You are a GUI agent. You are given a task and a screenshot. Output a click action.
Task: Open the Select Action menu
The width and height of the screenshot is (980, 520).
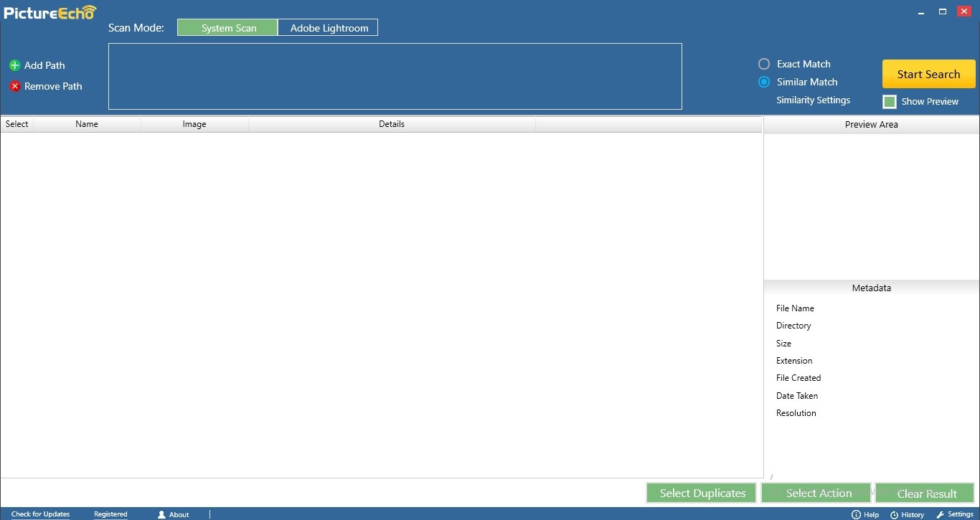(816, 493)
